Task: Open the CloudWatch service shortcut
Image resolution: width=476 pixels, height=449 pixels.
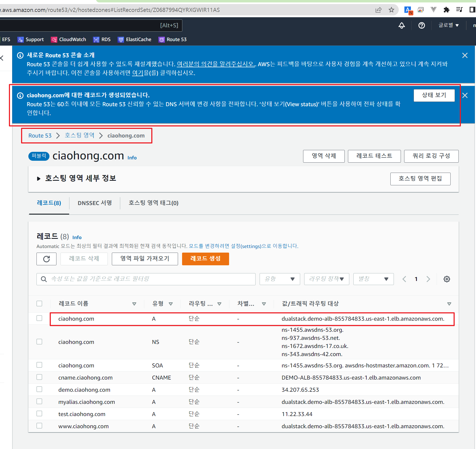Action: click(x=69, y=39)
